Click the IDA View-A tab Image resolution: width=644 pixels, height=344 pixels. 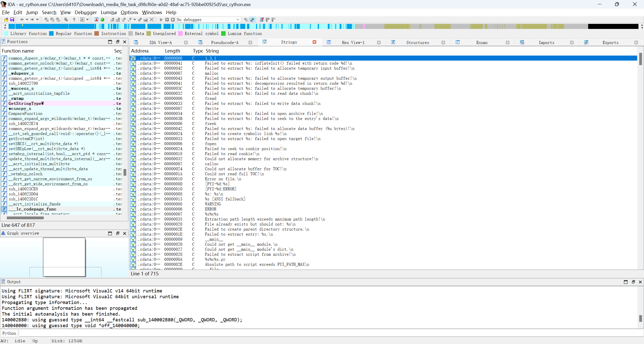pyautogui.click(x=160, y=42)
